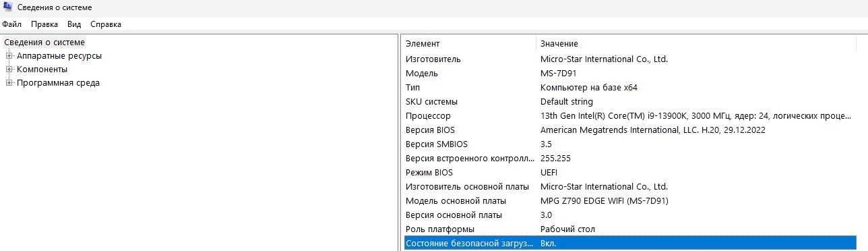Select the Процессор row
The width and height of the screenshot is (868, 251).
tap(630, 115)
